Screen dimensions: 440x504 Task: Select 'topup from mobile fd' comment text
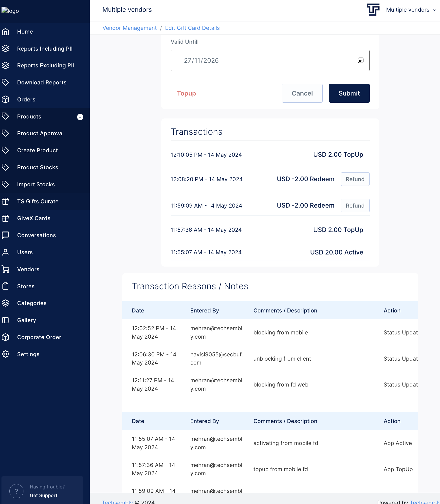coord(281,469)
